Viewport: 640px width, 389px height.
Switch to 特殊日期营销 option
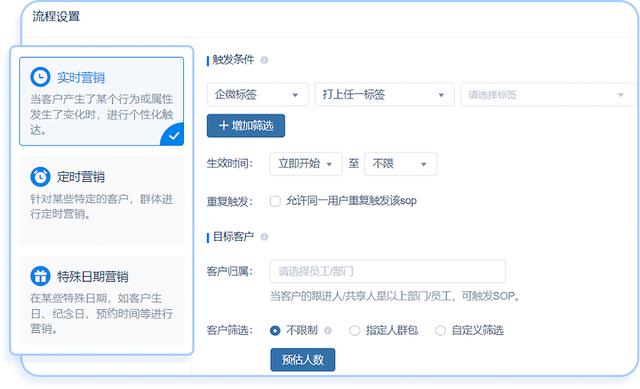(102, 301)
